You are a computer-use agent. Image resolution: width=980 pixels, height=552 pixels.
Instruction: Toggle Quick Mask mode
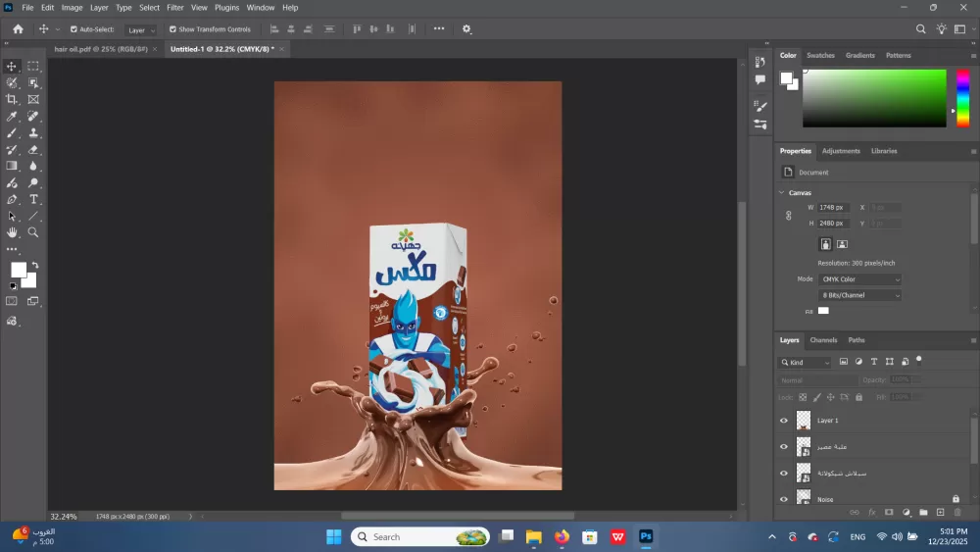(x=11, y=301)
